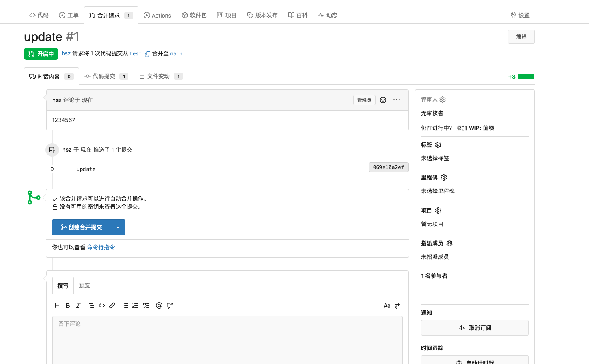
Task: Click the 编辑 button
Action: [521, 37]
